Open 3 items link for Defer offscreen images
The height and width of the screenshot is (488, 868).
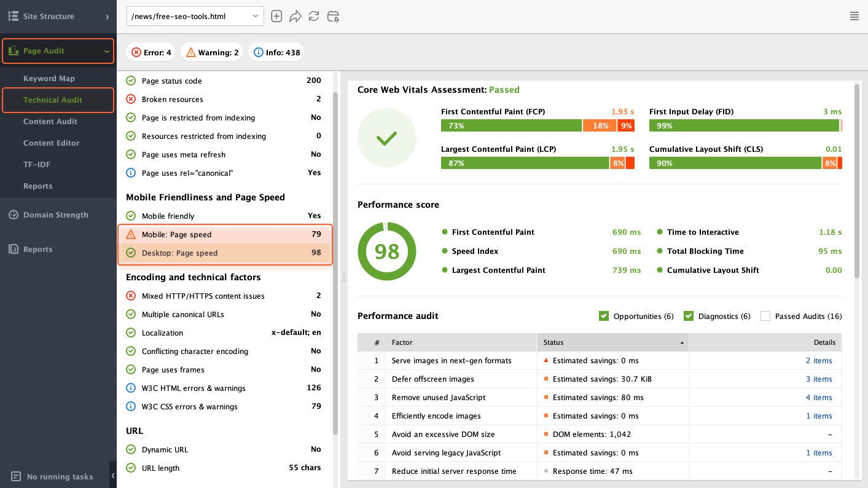tap(819, 379)
